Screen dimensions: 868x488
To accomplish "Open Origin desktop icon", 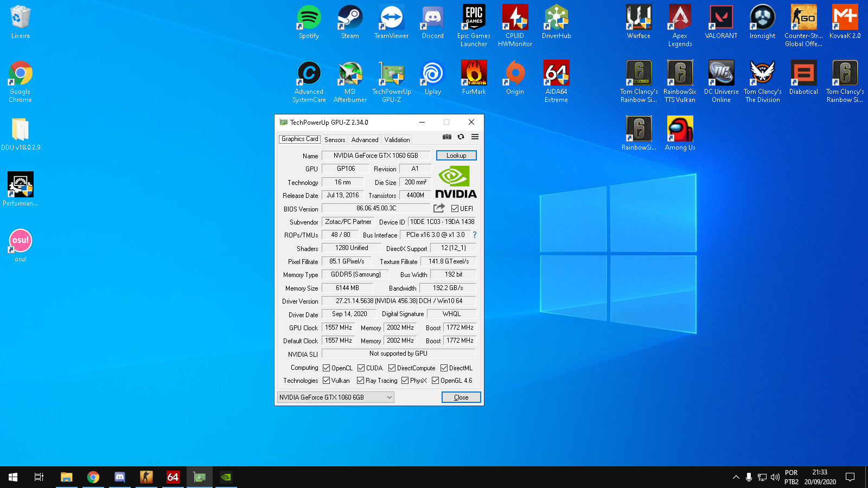I will [515, 78].
